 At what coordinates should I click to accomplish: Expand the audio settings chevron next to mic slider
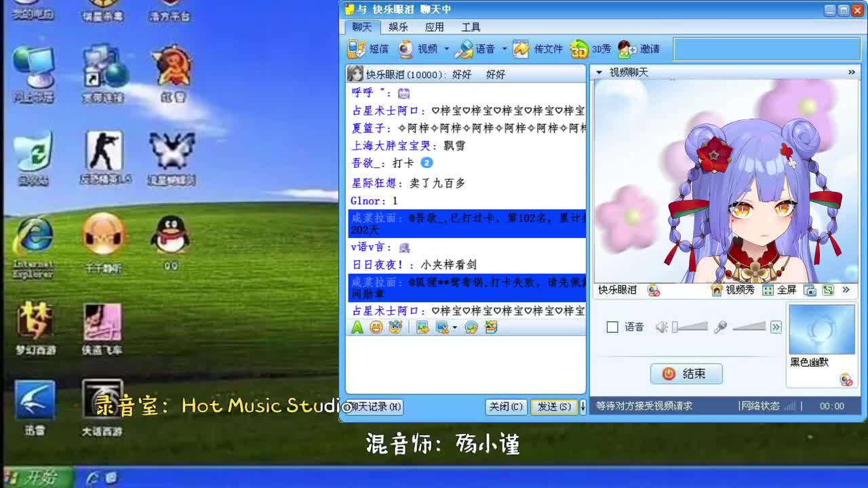click(x=776, y=327)
